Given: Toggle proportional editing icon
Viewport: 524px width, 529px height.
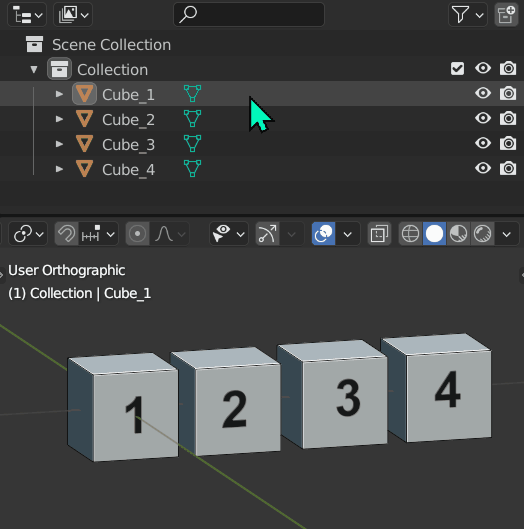Looking at the screenshot, I should coord(137,233).
